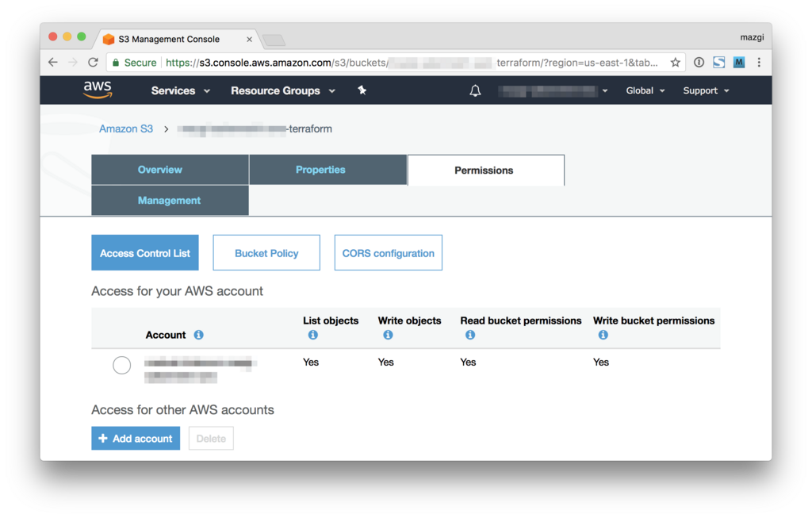This screenshot has height=518, width=812.
Task: Click info icon under Write objects
Action: [x=388, y=335]
